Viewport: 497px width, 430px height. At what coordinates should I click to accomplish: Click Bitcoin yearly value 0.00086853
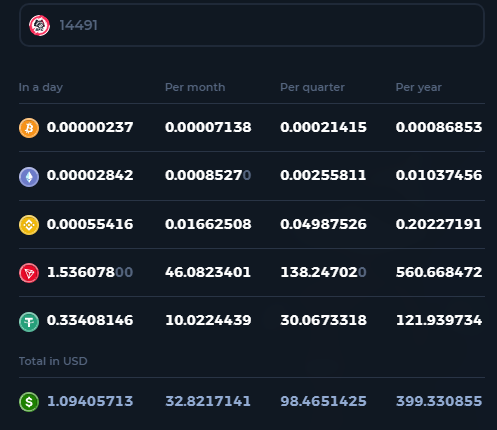coord(439,127)
